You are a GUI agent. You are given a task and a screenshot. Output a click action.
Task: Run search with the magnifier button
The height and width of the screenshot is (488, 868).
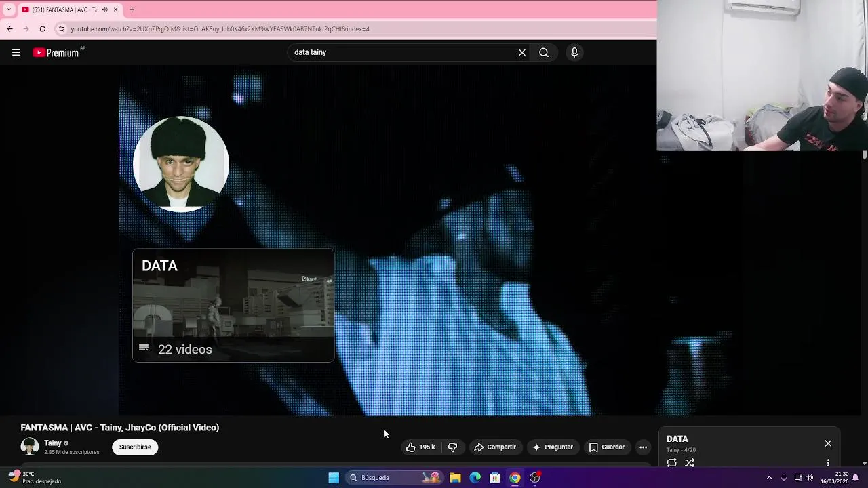(544, 52)
